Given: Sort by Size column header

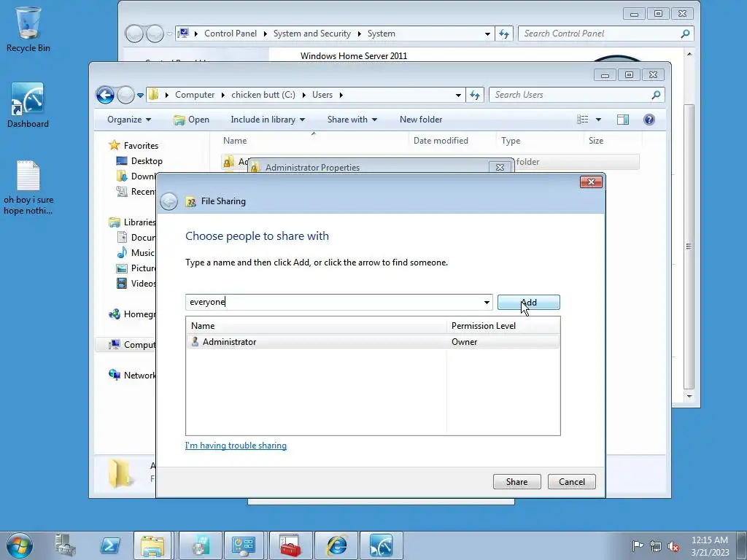Looking at the screenshot, I should pyautogui.click(x=595, y=141).
